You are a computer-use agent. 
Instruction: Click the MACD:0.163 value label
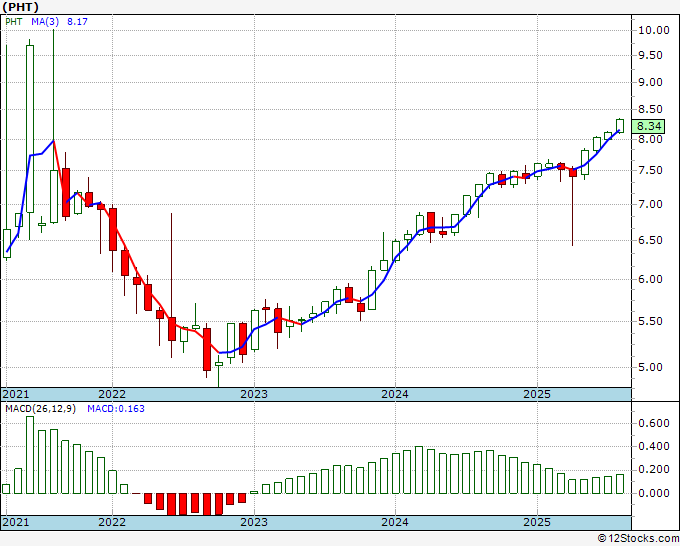click(116, 409)
